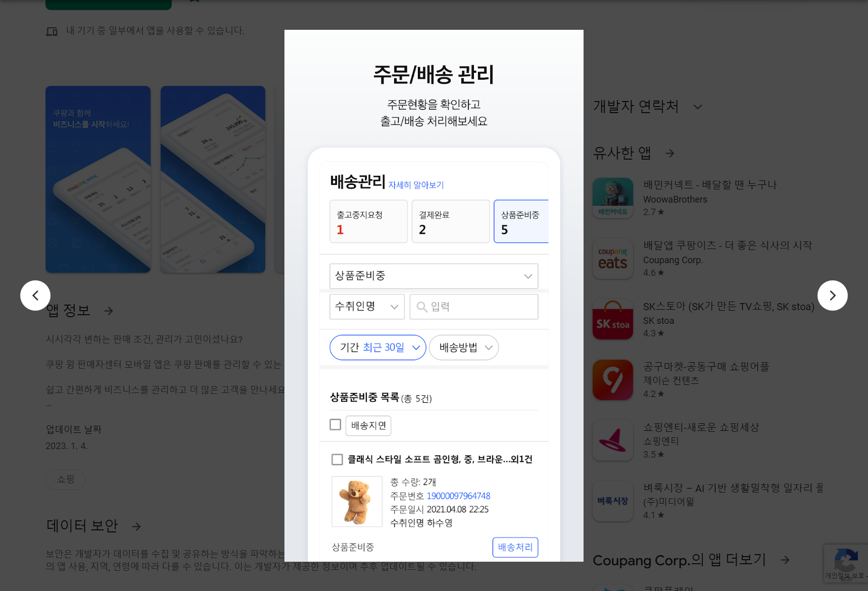
Task: Advance the screenshot carousel with the right arrow
Action: click(832, 295)
